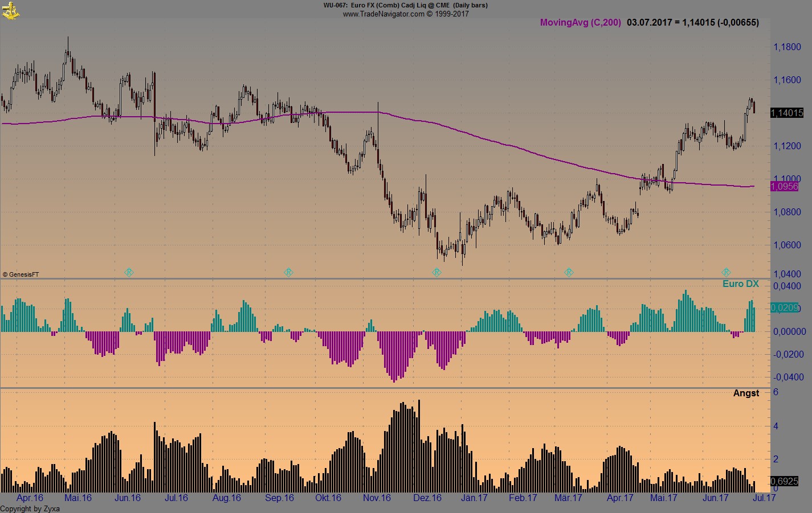Screen dimensions: 812x513
Task: Click the WU-067 Euro FX chart title
Action: point(406,5)
